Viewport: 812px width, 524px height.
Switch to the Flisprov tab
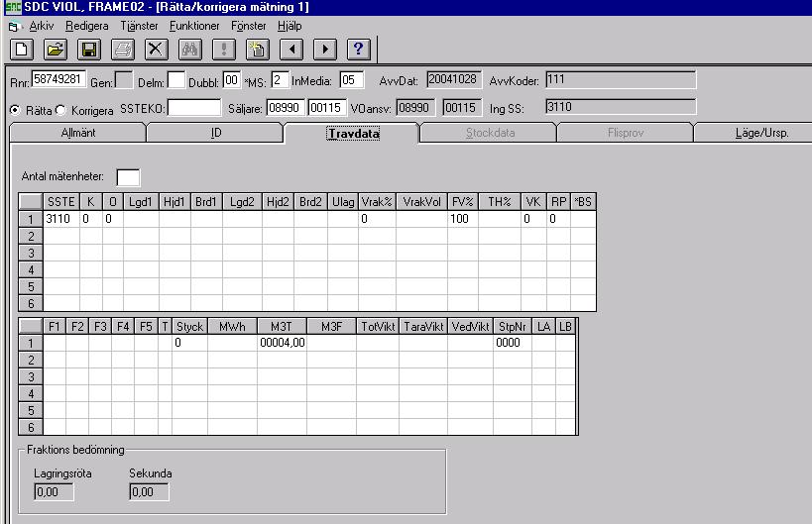pos(626,133)
